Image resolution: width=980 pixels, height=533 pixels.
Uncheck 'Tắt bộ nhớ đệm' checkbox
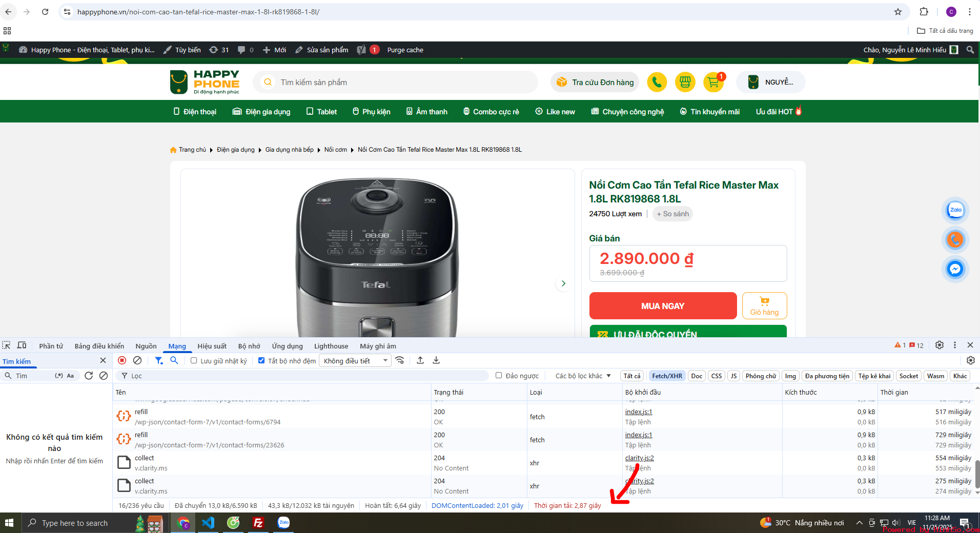[261, 360]
